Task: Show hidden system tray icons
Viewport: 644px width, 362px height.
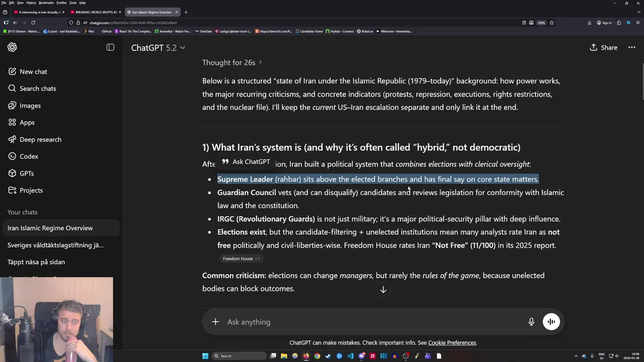Action: click(577, 356)
